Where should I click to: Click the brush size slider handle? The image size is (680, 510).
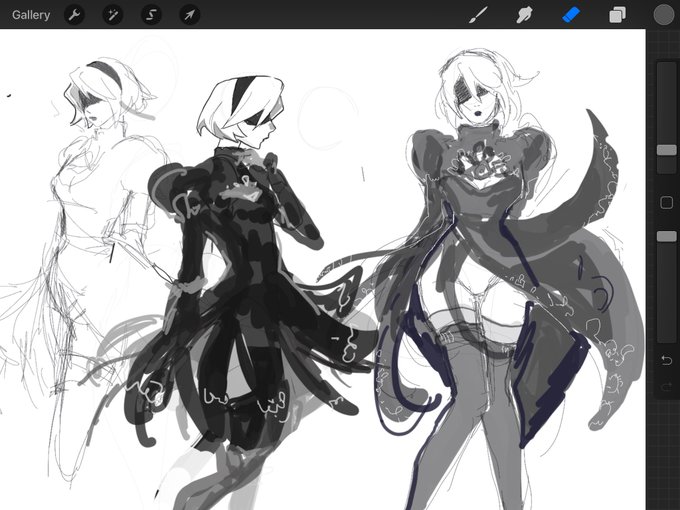pyautogui.click(x=667, y=150)
